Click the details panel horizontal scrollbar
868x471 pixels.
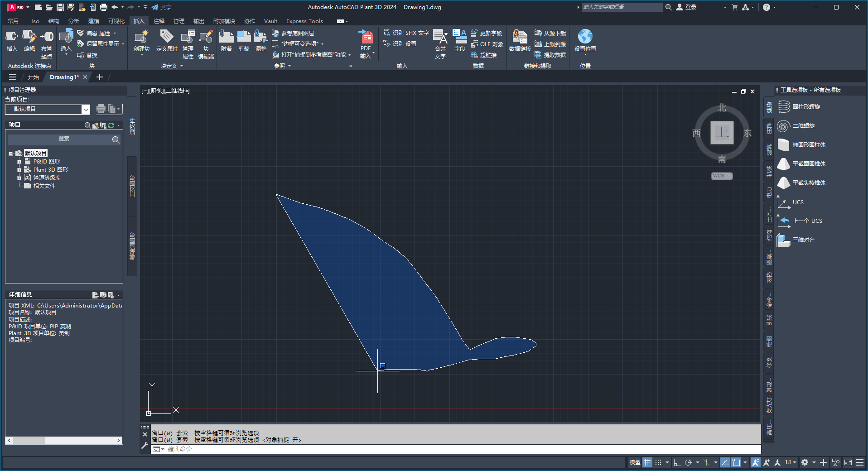pos(64,440)
